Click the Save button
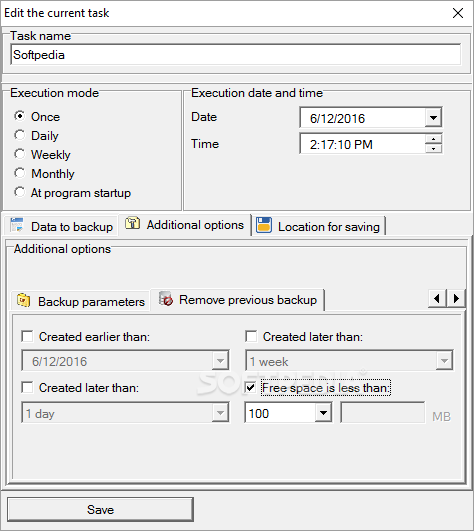 [100, 509]
